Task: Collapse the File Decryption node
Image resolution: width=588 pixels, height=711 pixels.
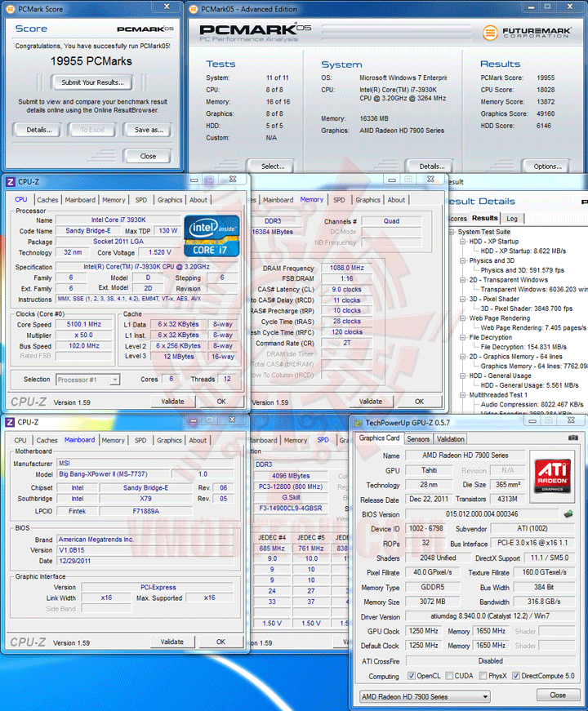Action: tap(462, 337)
